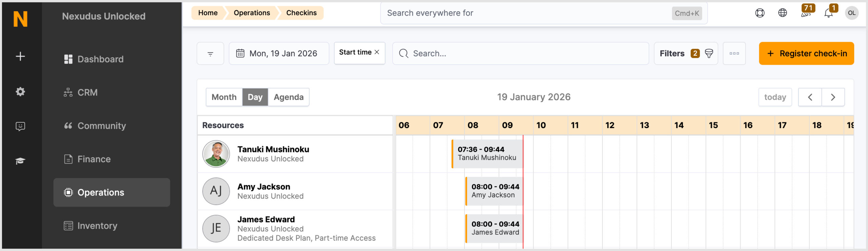Remove the Start time filter chip
Image resolution: width=868 pixels, height=251 pixels.
(x=377, y=52)
